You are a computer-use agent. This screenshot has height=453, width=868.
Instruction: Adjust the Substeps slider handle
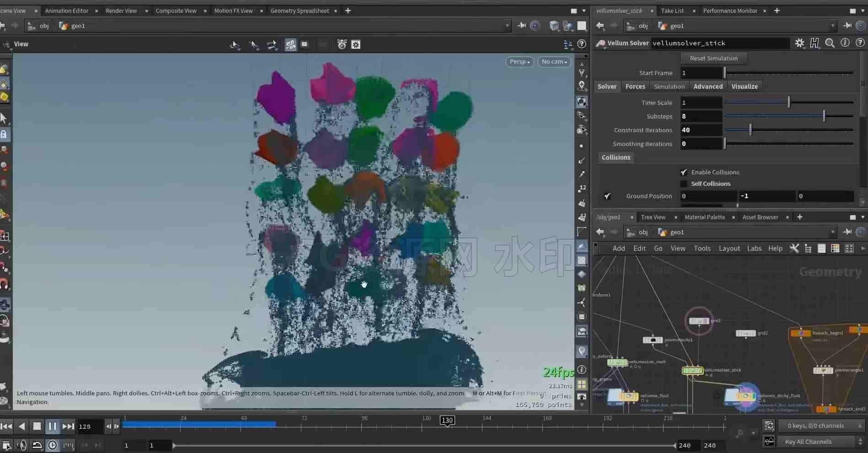tap(824, 116)
